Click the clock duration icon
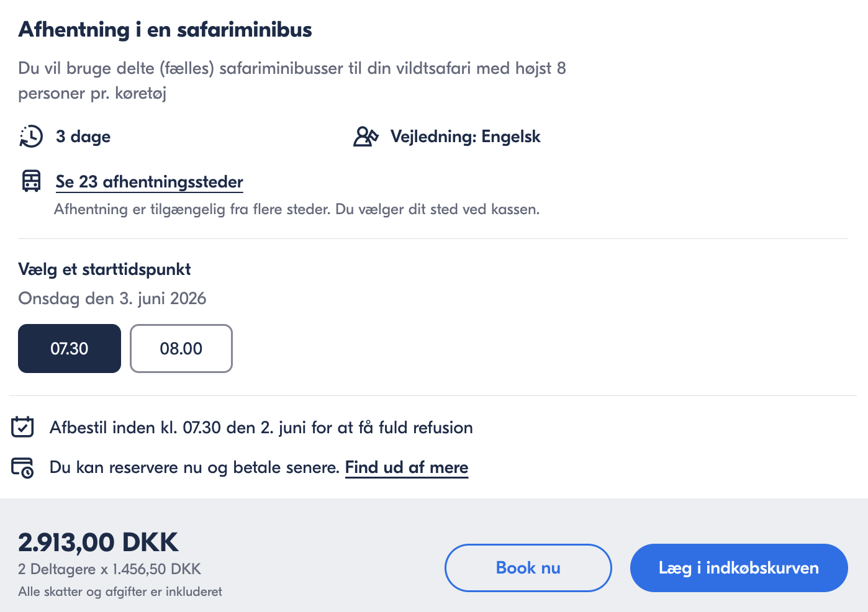868x612 pixels. 31,137
